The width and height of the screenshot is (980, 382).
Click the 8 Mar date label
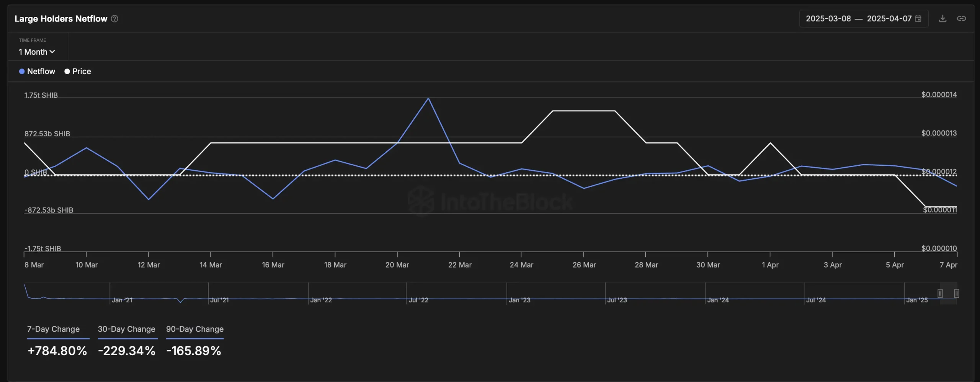34,265
